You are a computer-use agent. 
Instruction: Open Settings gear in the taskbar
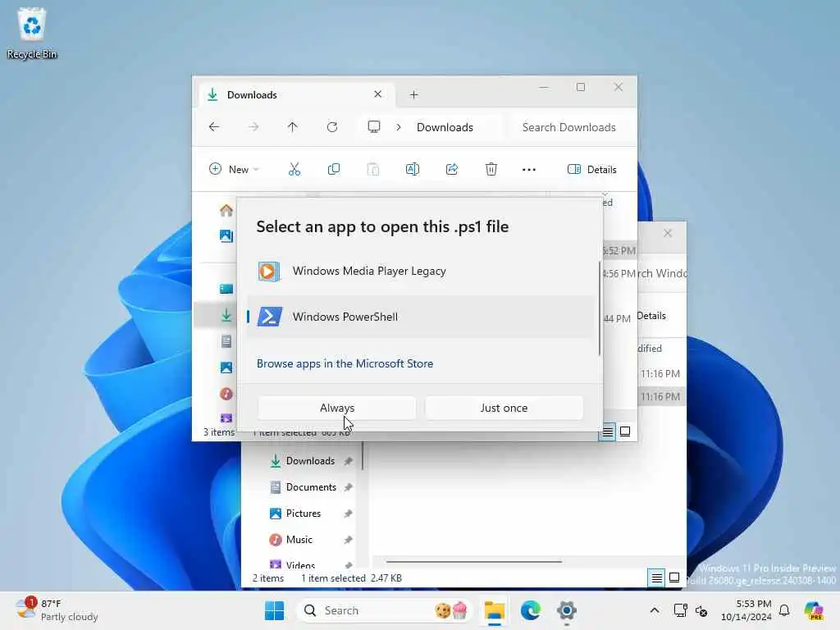[x=566, y=610]
